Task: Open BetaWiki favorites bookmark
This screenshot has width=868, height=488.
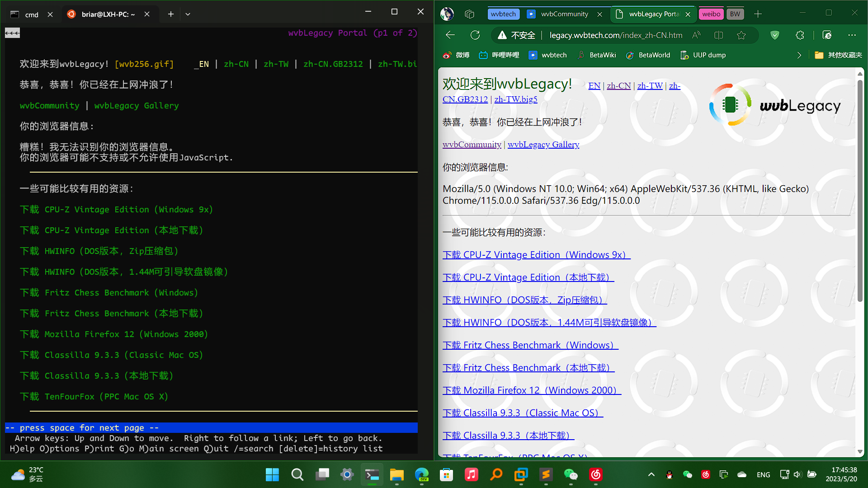Action: (x=596, y=55)
